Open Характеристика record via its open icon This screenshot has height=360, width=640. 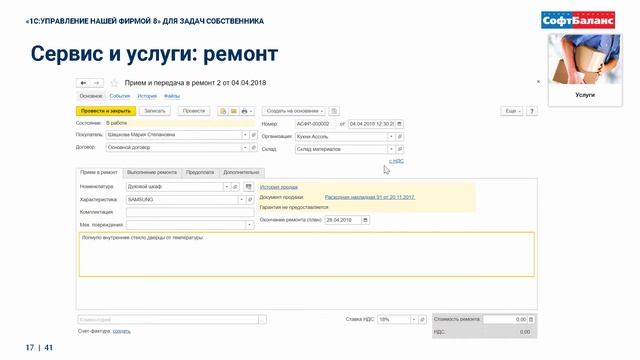point(250,200)
